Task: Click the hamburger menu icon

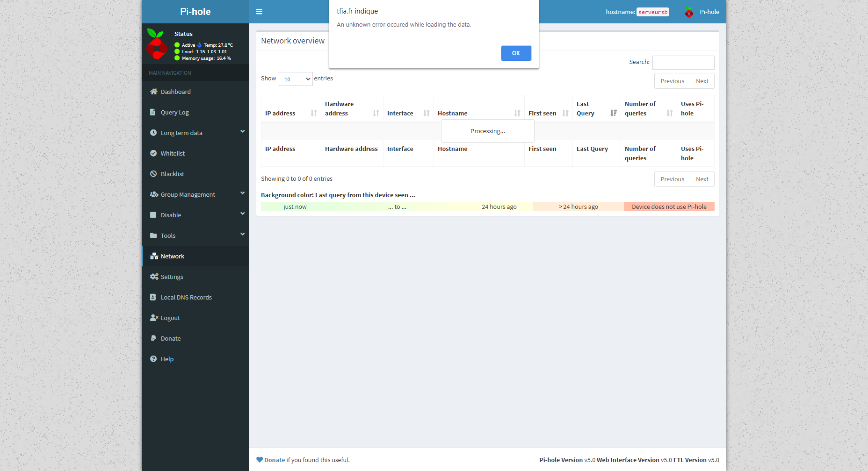Action: point(259,12)
